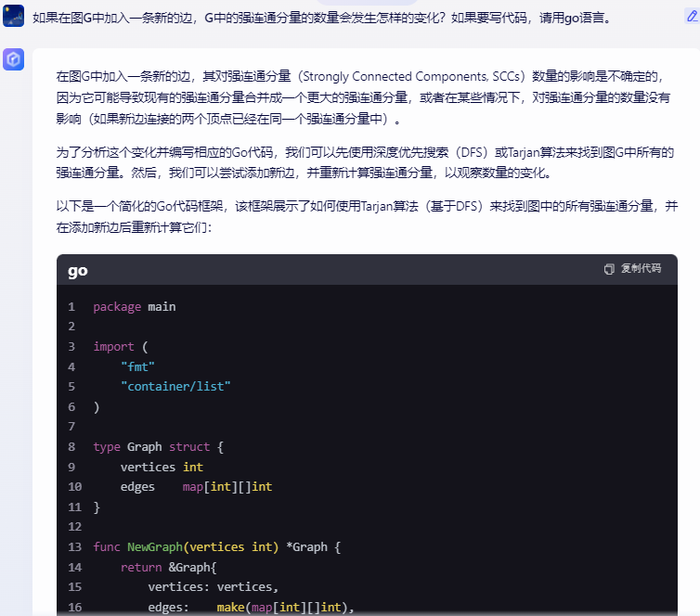Click the user question text about adding an edge to graph G
This screenshot has height=616, width=700.
point(322,18)
